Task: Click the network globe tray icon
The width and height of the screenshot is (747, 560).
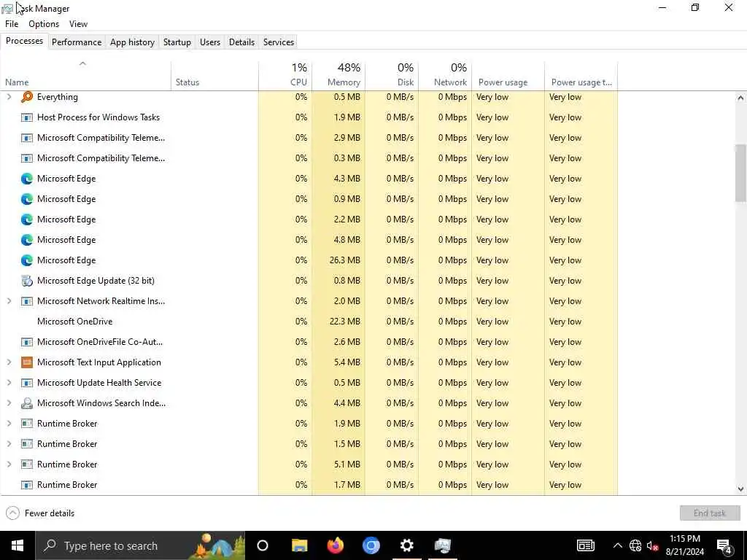Action: click(635, 545)
